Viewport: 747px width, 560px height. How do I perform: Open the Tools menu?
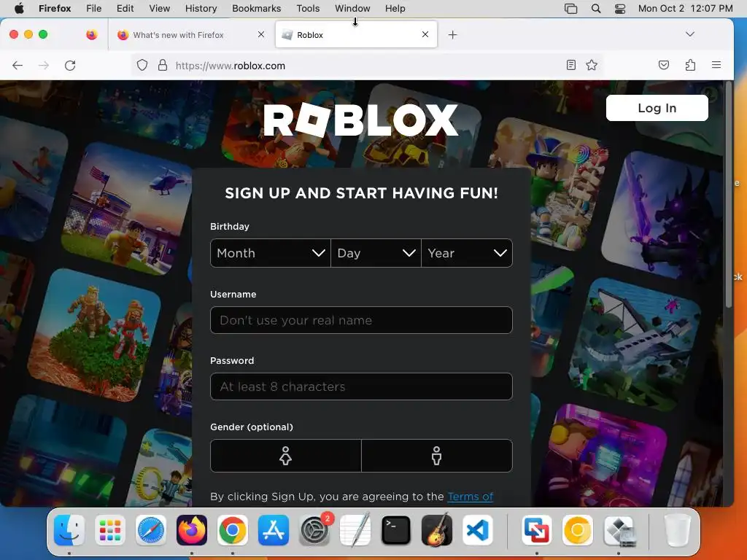coord(309,9)
